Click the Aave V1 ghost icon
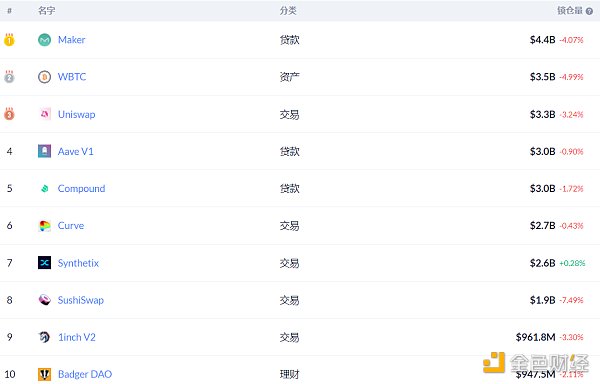The width and height of the screenshot is (600, 384). tap(44, 151)
